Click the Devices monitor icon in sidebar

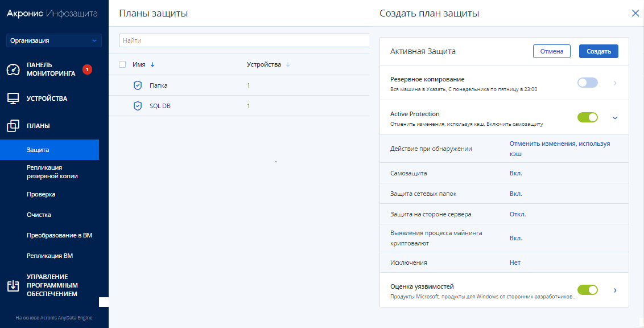tap(13, 98)
